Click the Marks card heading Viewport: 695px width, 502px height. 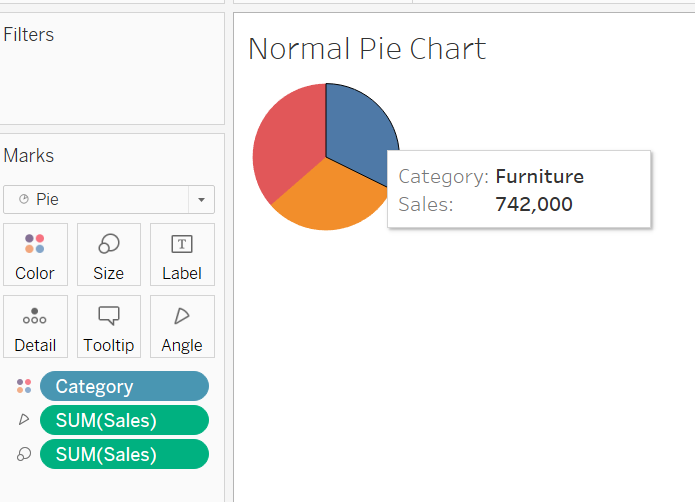pos(29,156)
